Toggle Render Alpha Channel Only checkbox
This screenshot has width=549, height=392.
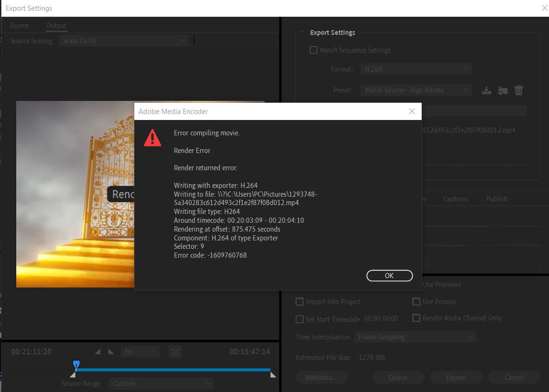pyautogui.click(x=417, y=318)
